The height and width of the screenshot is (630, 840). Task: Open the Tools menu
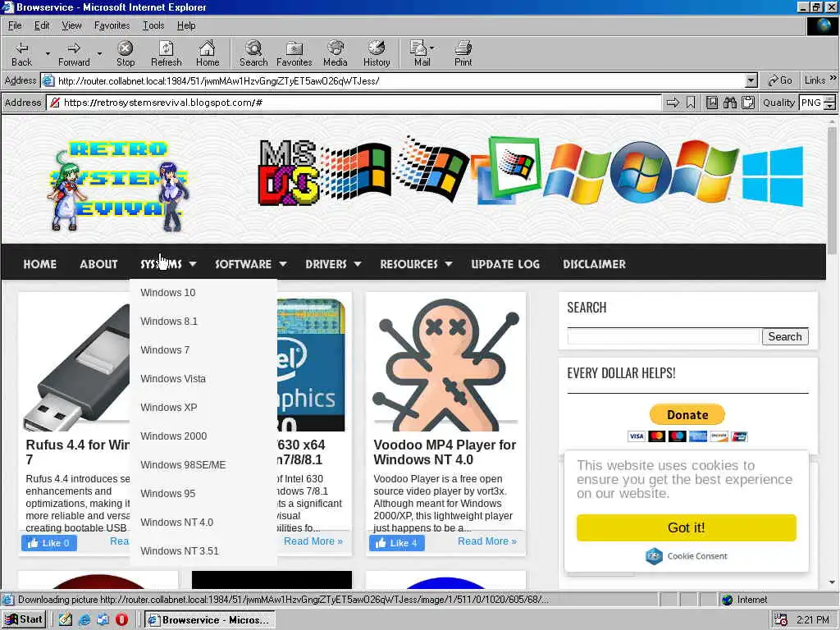tap(153, 25)
